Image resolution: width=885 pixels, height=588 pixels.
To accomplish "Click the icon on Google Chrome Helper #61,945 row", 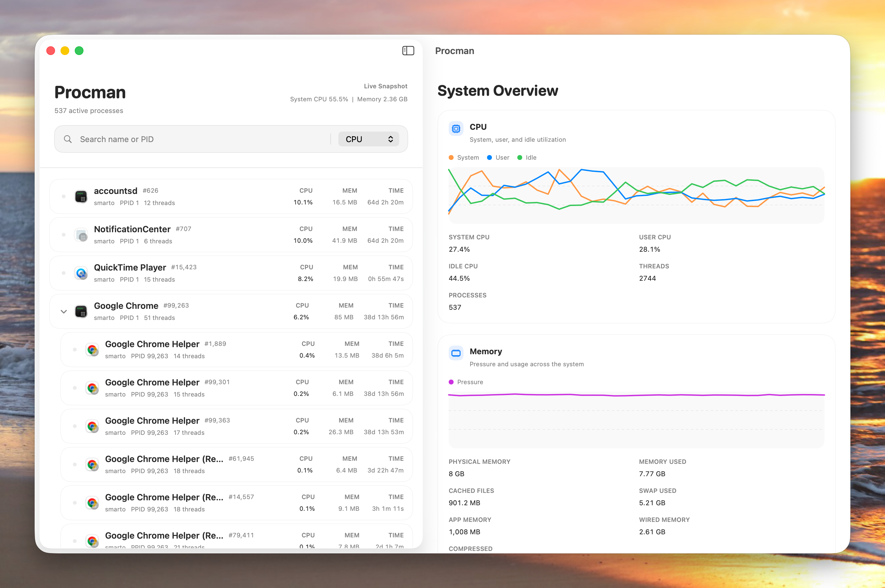I will 92,464.
